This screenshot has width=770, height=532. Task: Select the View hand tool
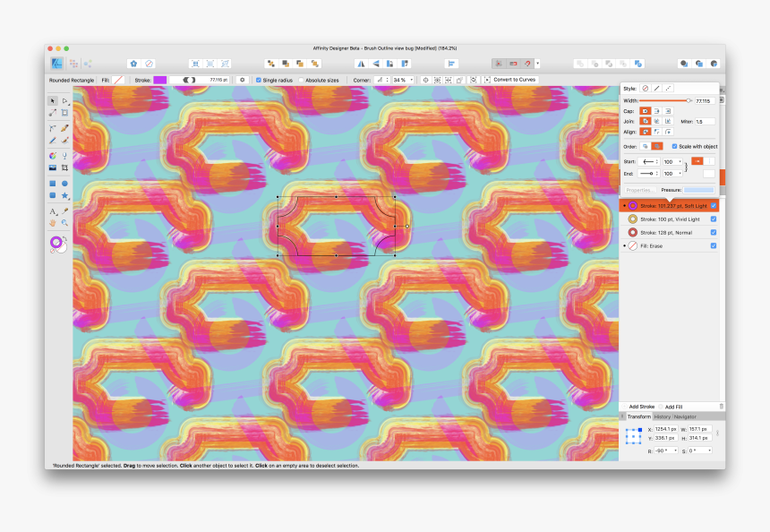coord(53,223)
